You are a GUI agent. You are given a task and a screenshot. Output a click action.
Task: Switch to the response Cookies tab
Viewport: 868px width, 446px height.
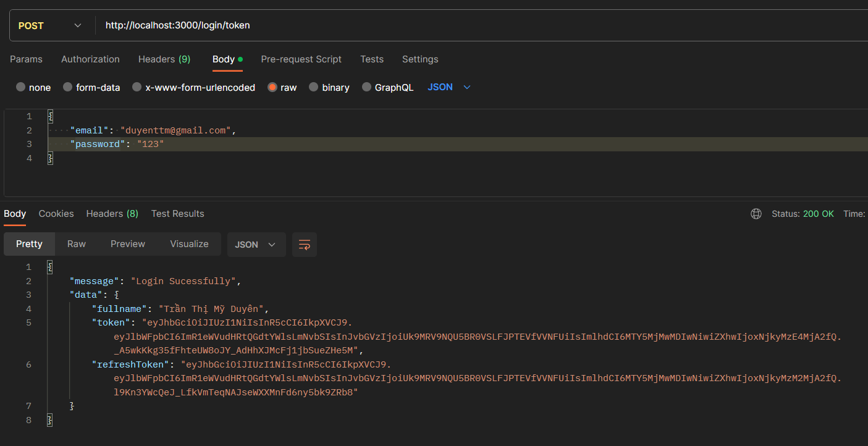click(x=56, y=214)
